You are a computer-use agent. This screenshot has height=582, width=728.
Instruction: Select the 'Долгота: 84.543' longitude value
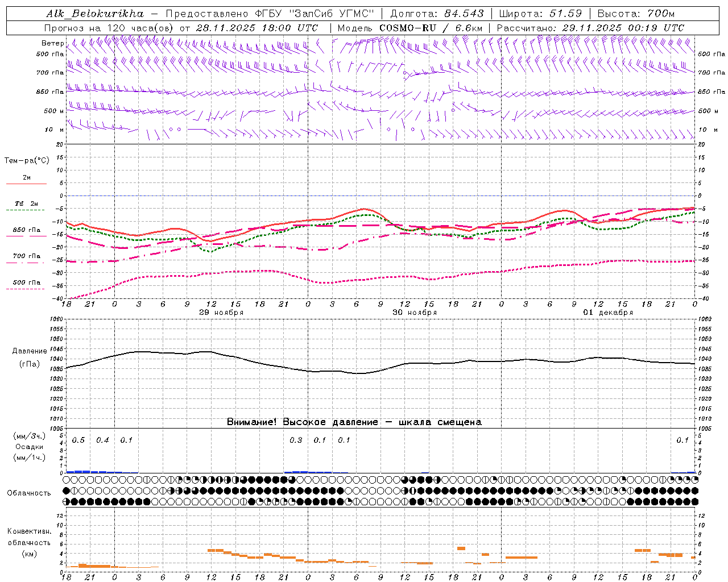[x=437, y=14]
